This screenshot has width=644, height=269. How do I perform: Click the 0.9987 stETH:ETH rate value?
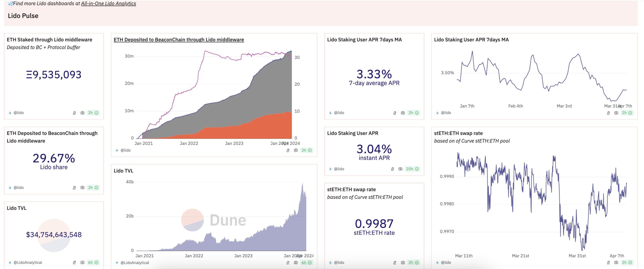tap(374, 223)
